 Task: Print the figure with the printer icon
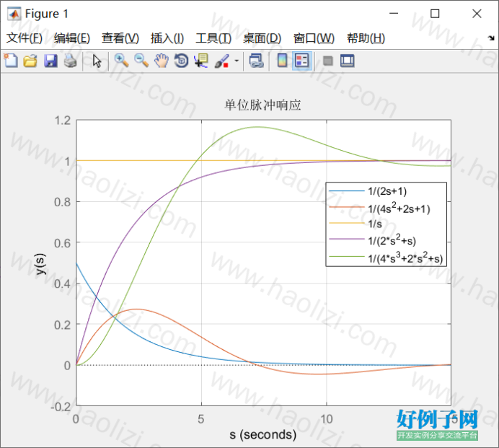coord(71,61)
